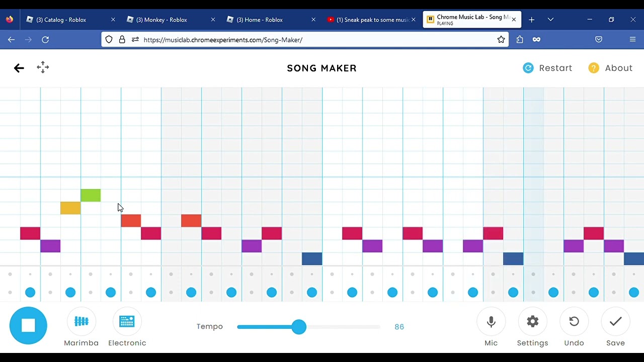
Task: Click the Undo text label
Action: [574, 343]
